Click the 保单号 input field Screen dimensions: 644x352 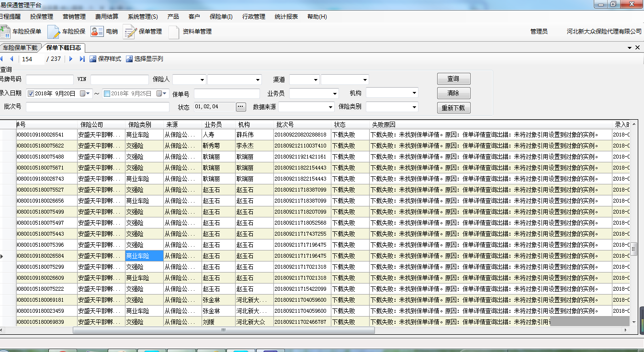coord(226,94)
